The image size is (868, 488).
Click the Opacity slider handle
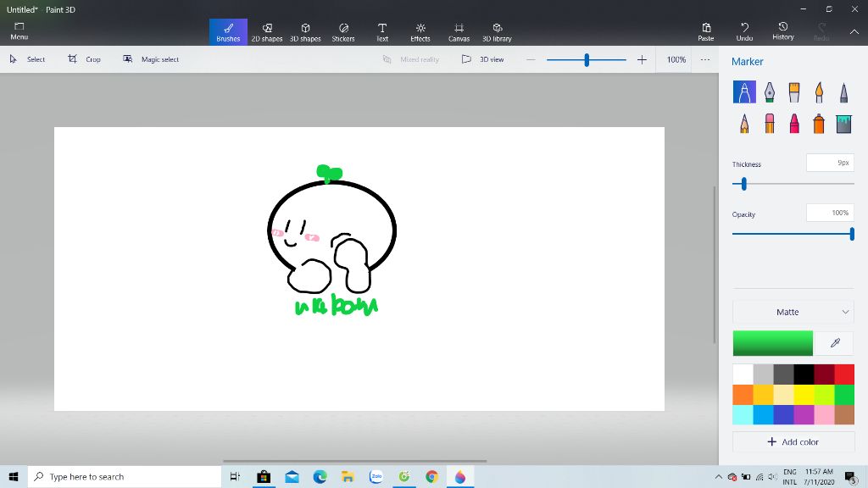[x=852, y=234]
